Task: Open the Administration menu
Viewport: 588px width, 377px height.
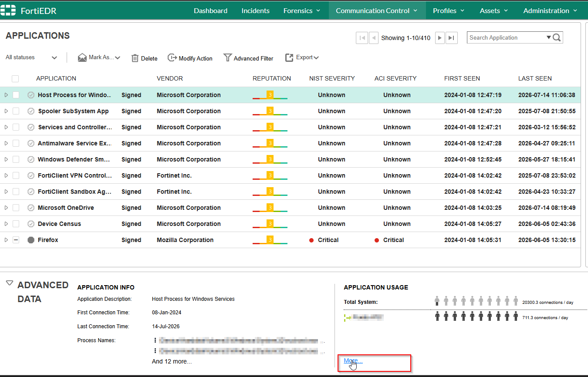Action: pyautogui.click(x=551, y=10)
